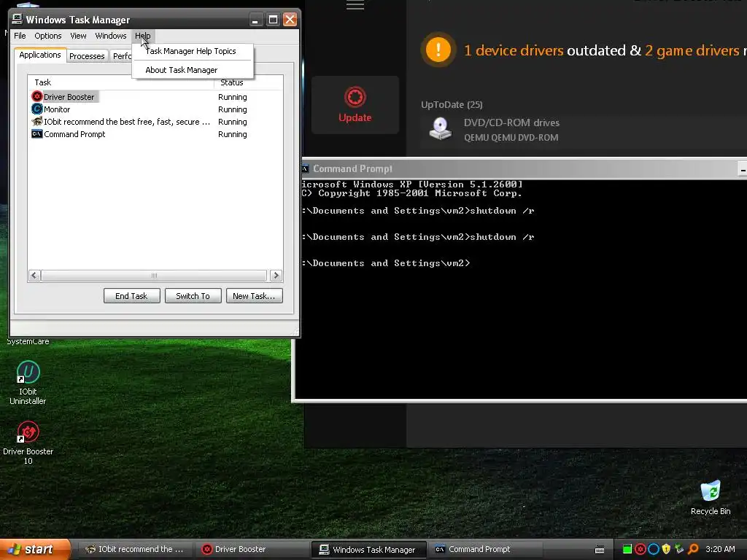Screen dimensions: 747x560
Task: Choose Task Manager Help Topics
Action: tap(190, 51)
